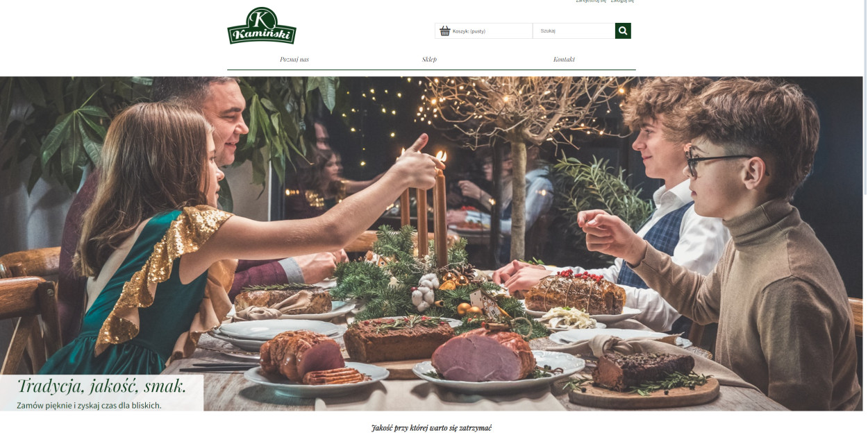Open the Zaloguj się link
This screenshot has height=437, width=868.
(x=622, y=1)
